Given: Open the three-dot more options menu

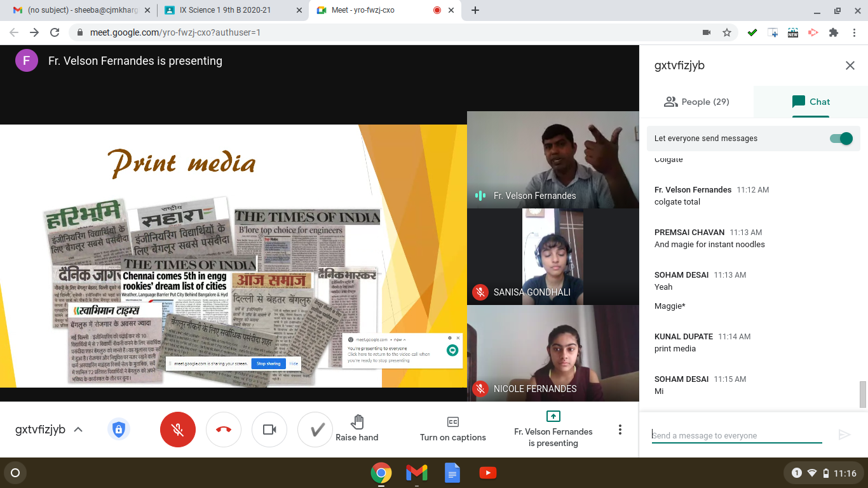Looking at the screenshot, I should (620, 430).
